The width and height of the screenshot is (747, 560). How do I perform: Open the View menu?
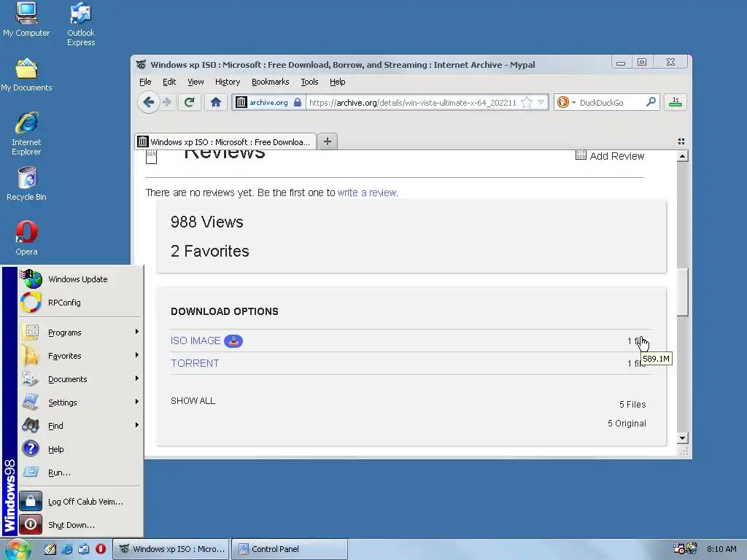coord(196,82)
